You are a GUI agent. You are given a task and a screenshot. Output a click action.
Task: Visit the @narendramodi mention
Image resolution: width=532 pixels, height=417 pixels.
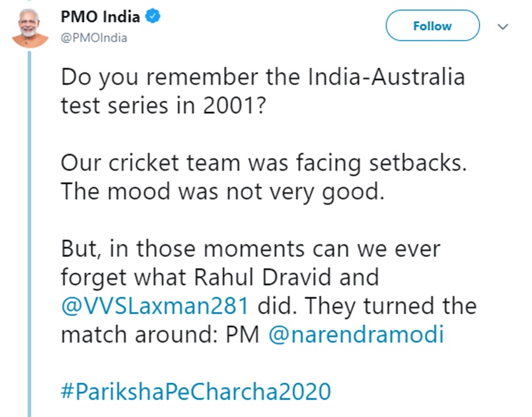[x=356, y=334]
